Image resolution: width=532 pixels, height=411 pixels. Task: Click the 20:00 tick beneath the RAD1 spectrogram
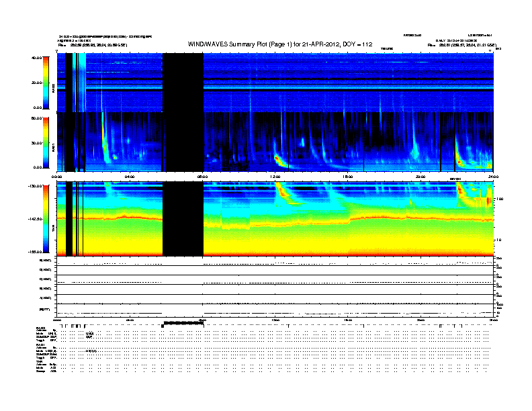(x=420, y=177)
